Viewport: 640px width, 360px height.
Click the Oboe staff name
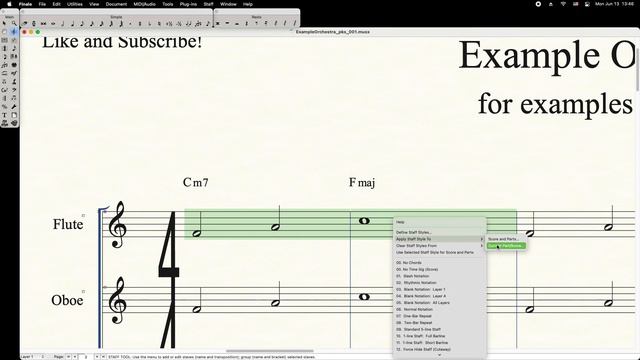(x=67, y=300)
